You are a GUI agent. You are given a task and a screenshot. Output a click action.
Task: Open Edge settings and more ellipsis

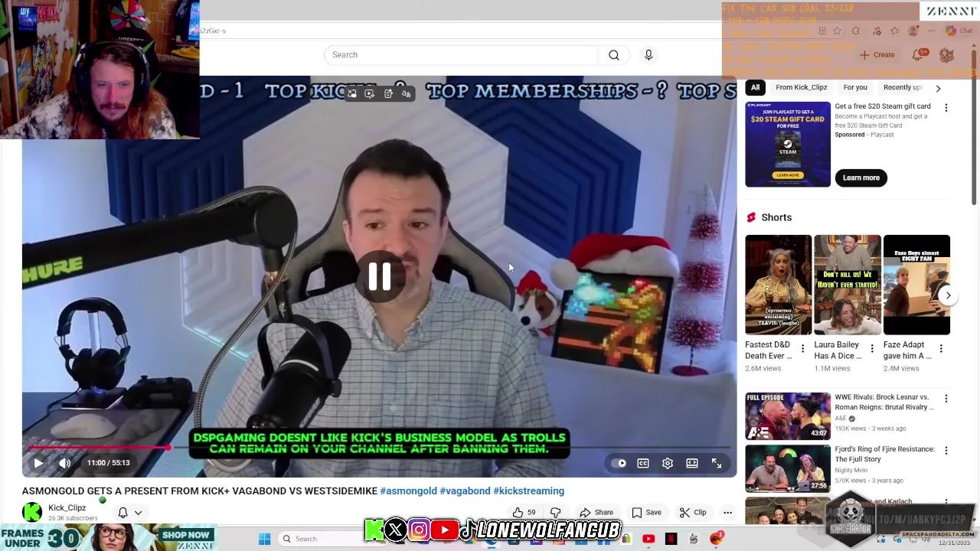click(932, 31)
